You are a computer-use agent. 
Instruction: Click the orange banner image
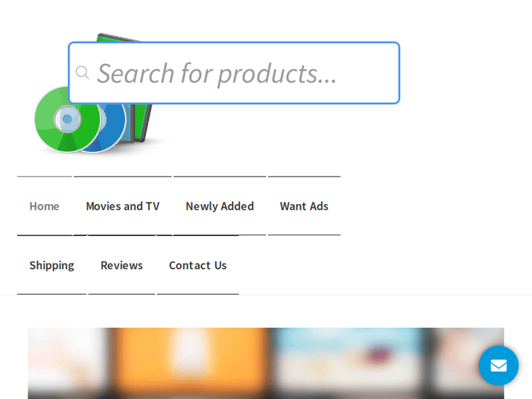[x=192, y=361]
